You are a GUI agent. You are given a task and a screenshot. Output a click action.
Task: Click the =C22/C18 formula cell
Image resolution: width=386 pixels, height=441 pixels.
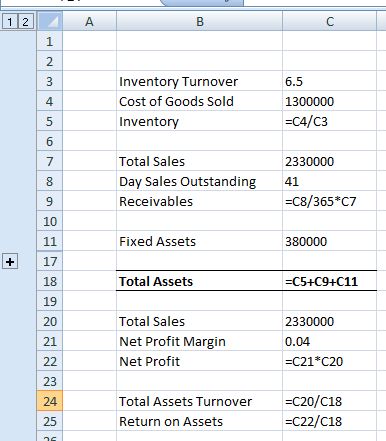pyautogui.click(x=329, y=421)
